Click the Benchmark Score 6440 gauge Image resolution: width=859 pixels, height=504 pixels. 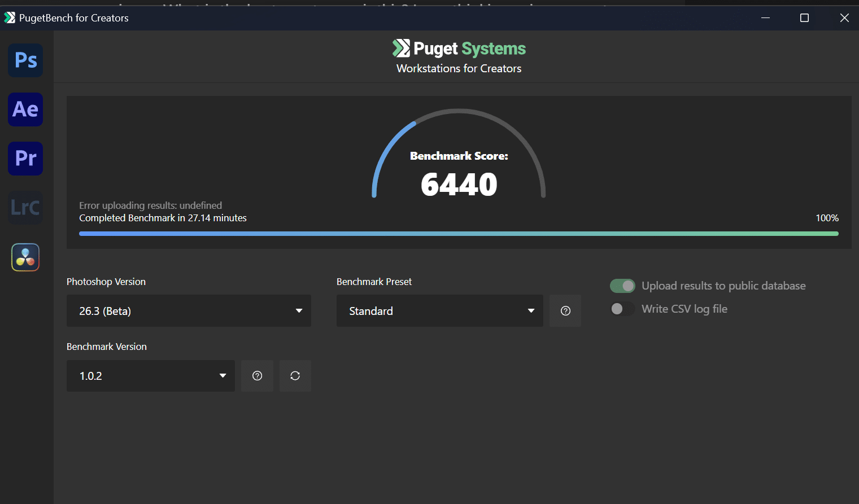pyautogui.click(x=459, y=154)
